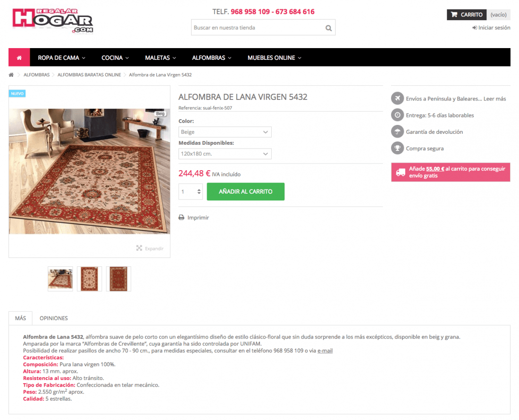Click the expand arrows icon under image

point(139,248)
